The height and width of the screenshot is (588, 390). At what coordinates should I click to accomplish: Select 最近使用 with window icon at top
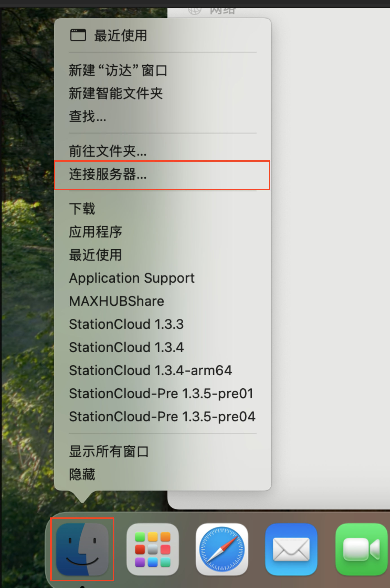click(x=120, y=35)
